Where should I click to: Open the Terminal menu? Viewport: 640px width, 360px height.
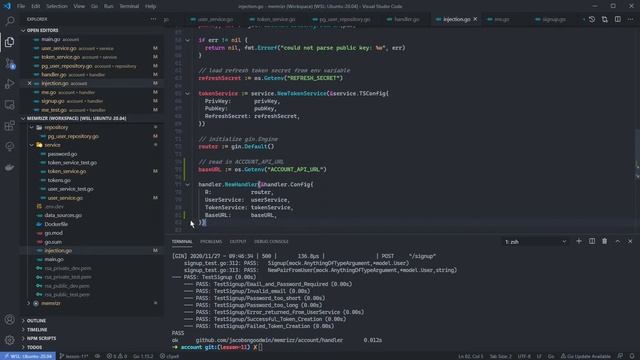coord(129,6)
